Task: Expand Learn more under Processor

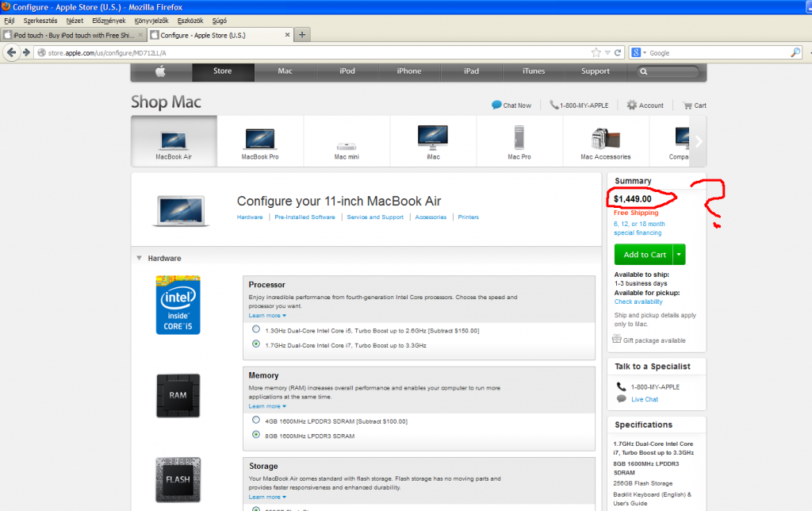Action: (267, 315)
